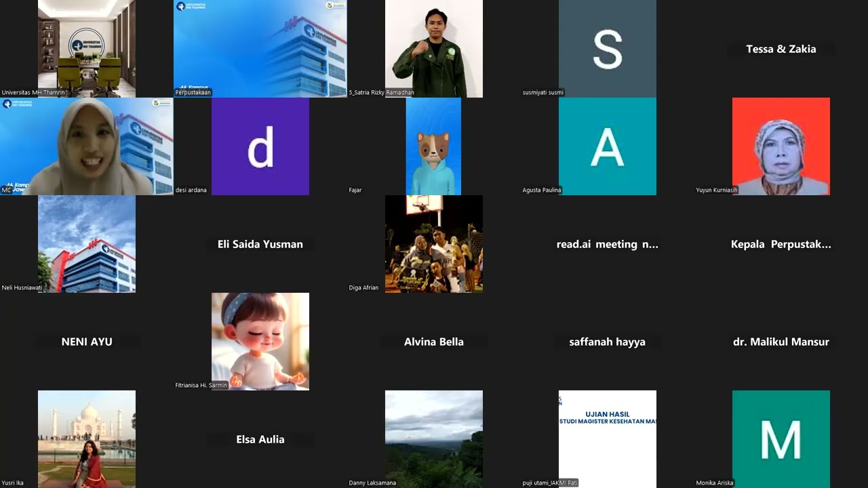
Task: Select Danny Laksamana landscape photo tile
Action: [x=434, y=439]
